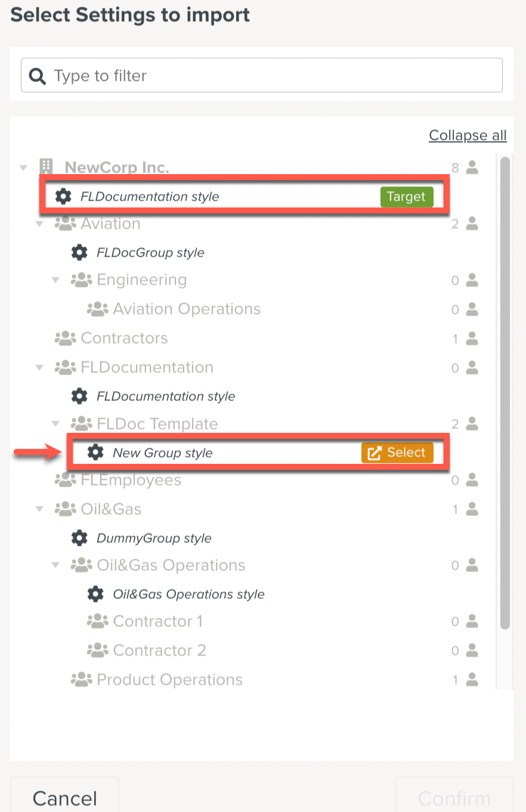Collapse the Aviation group

40,224
